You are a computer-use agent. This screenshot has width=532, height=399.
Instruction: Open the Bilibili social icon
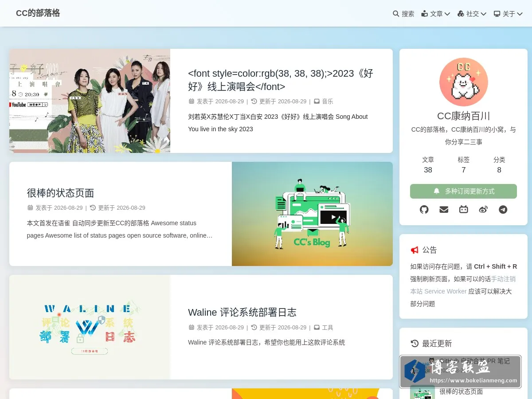[464, 209]
